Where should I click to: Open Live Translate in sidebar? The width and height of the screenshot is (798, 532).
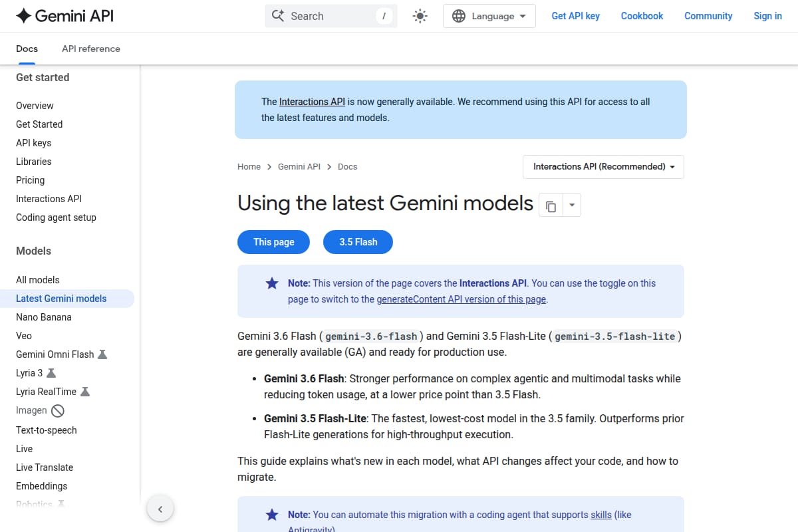(45, 467)
